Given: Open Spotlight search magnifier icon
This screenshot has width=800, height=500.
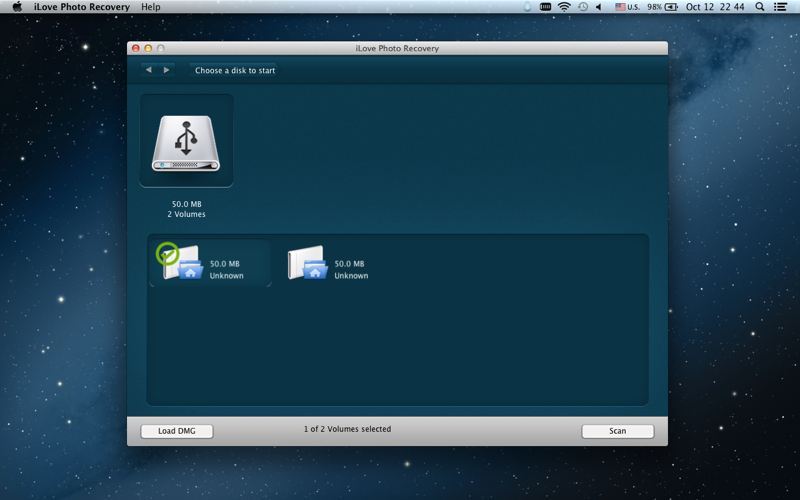Looking at the screenshot, I should click(759, 7).
